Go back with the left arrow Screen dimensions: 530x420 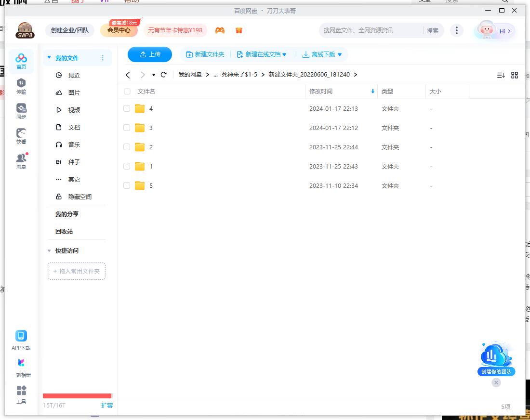pos(128,75)
